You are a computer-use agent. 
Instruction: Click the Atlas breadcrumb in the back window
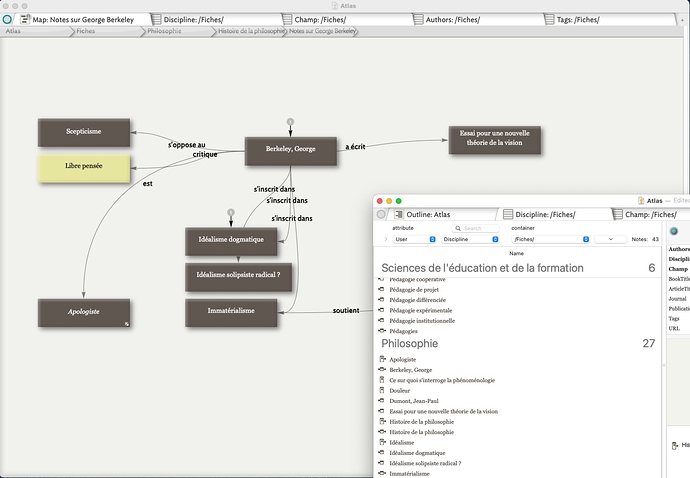13,31
